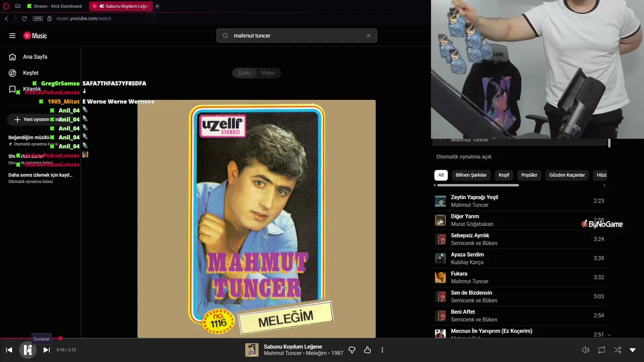Open the Opera GX corner gaming icon

[x=18, y=6]
